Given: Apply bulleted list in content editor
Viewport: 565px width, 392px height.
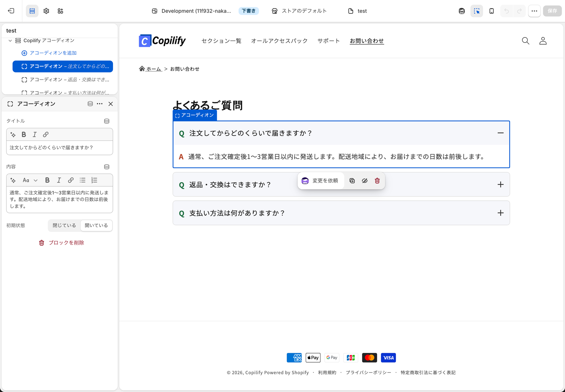Looking at the screenshot, I should tap(83, 180).
